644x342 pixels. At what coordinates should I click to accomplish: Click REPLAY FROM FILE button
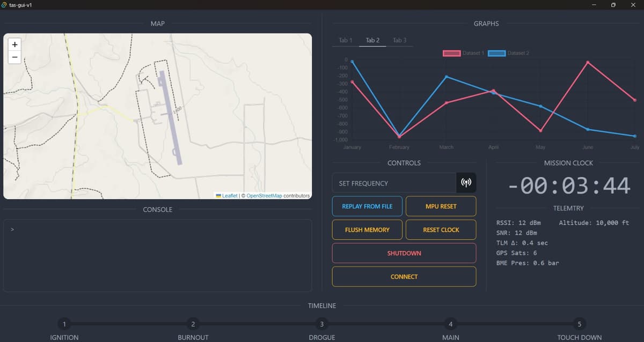[367, 206]
